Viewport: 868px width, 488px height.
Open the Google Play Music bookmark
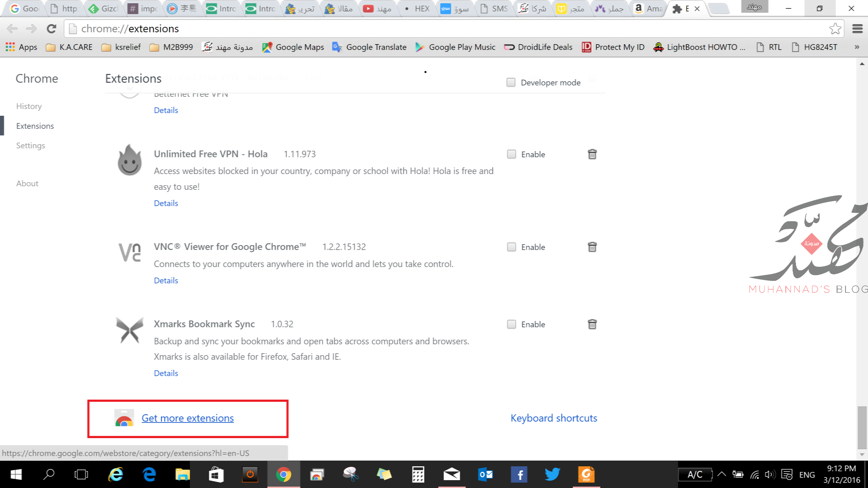click(x=455, y=47)
